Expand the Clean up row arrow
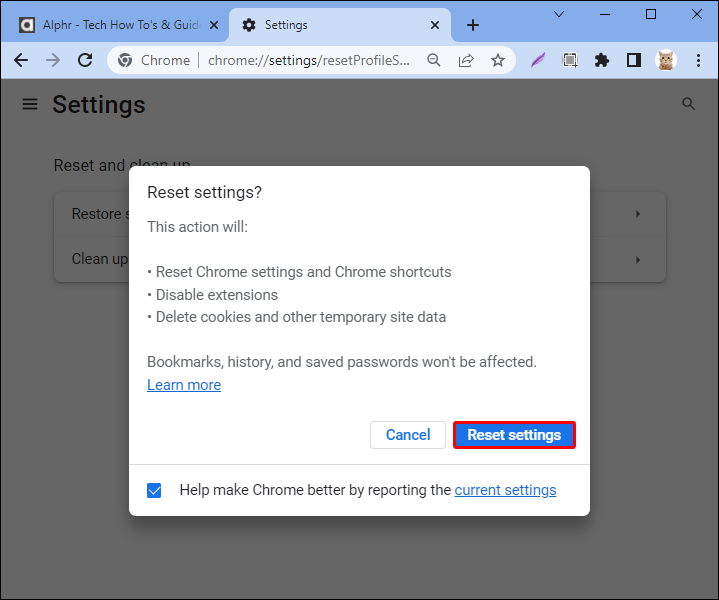719x600 pixels. (637, 260)
